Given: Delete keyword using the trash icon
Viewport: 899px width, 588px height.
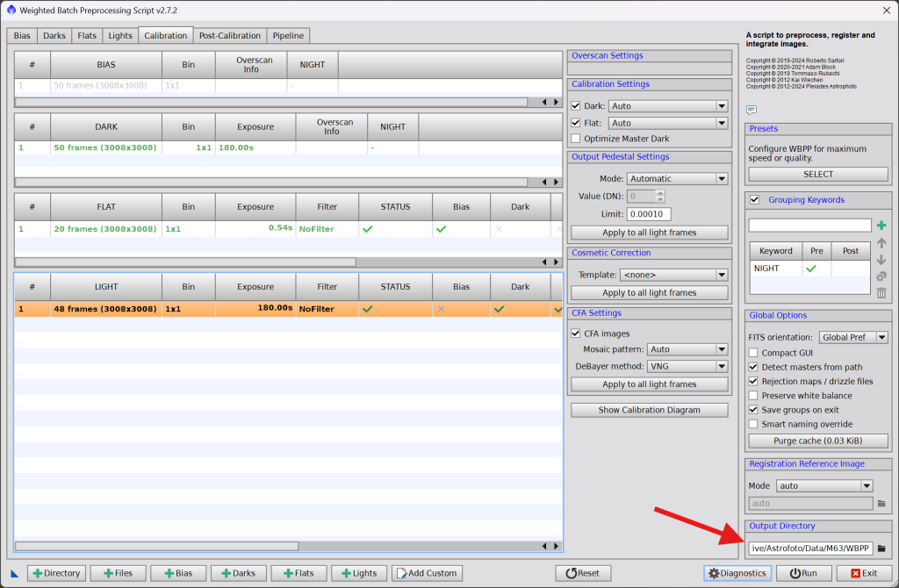Looking at the screenshot, I should (881, 293).
